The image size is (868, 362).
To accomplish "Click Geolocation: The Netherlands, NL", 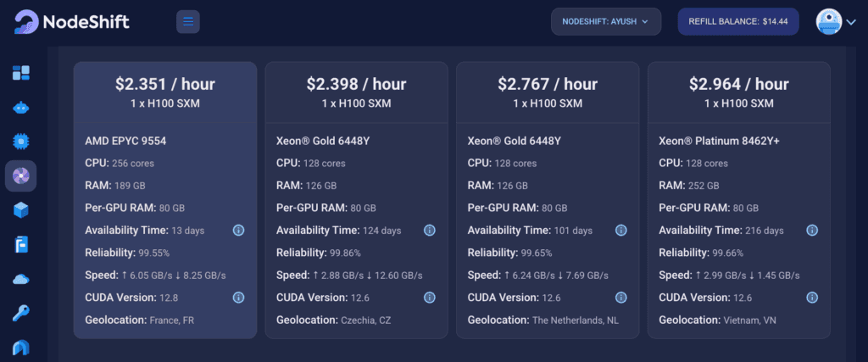I will 543,320.
